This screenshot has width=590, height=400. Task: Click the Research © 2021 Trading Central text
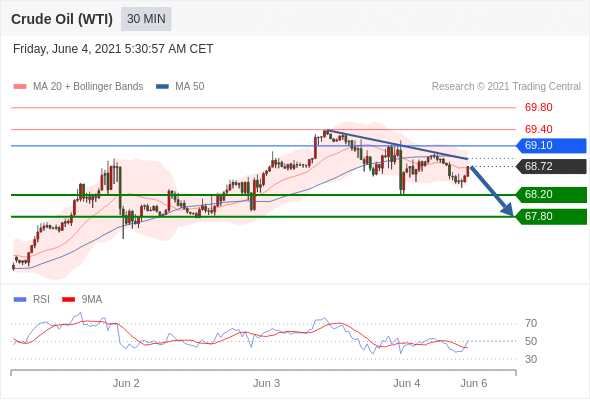[506, 87]
